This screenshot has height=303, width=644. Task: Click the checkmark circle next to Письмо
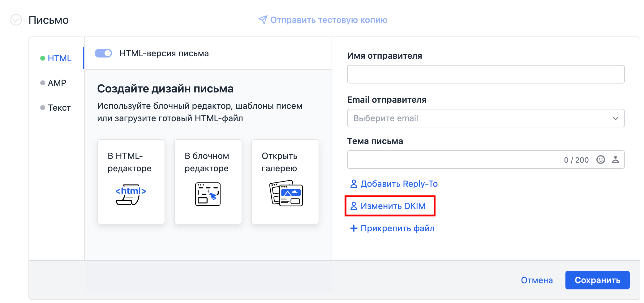16,20
